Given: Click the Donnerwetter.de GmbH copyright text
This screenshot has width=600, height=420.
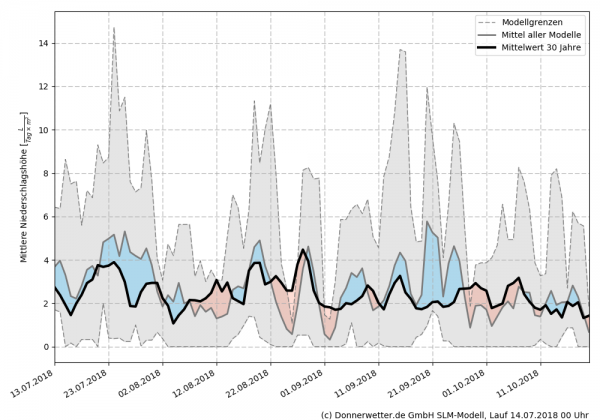Looking at the screenshot, I should click(455, 413).
